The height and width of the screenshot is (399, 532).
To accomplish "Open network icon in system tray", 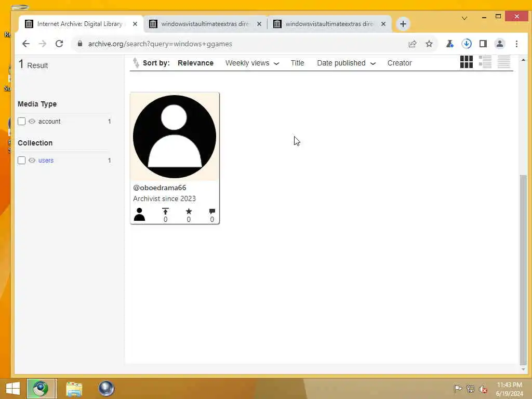I will click(x=470, y=389).
